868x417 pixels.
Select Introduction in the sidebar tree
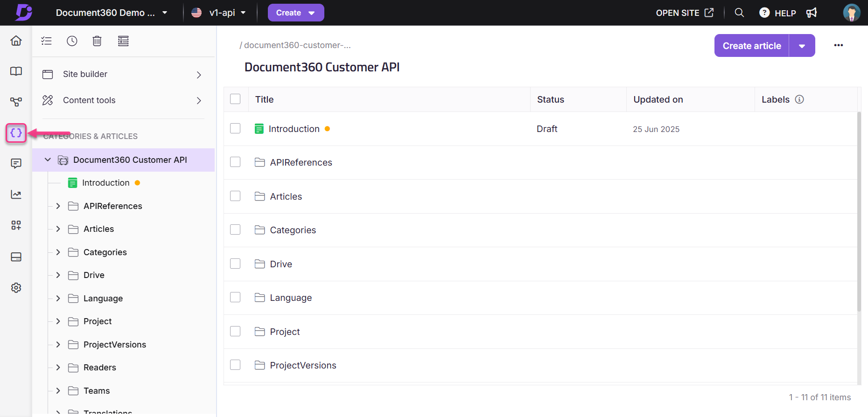pos(106,183)
